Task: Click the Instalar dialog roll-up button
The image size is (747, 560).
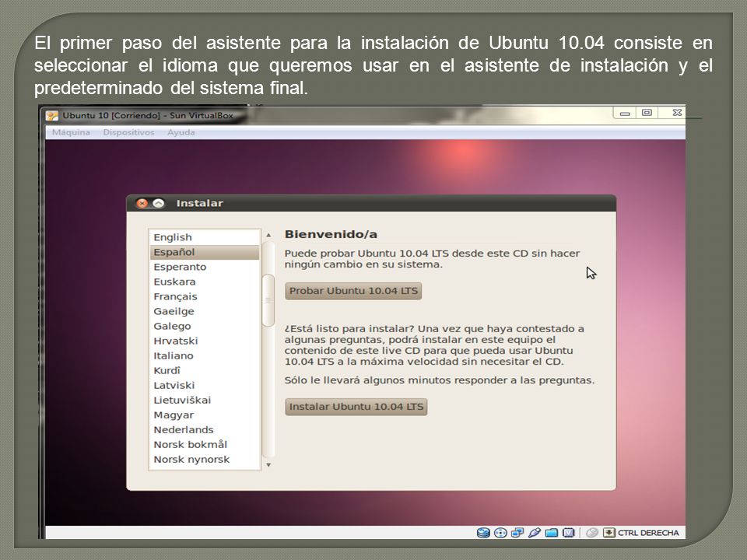Action: (x=158, y=203)
